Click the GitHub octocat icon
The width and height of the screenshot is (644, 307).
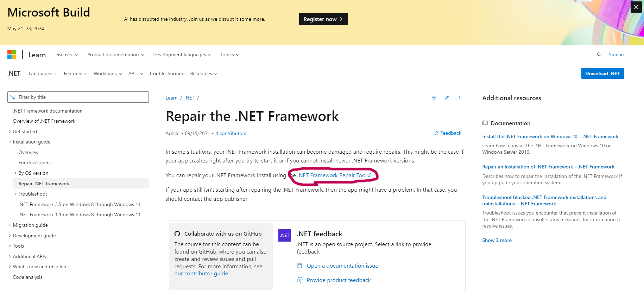coord(177,234)
